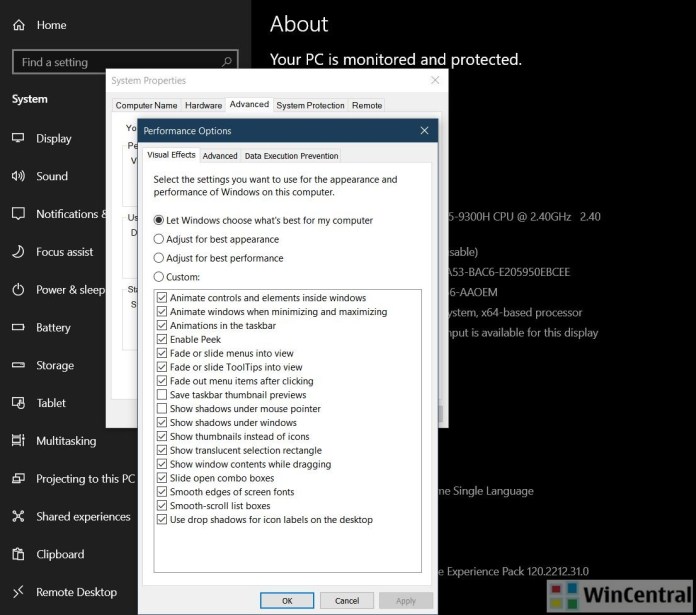Click the search magnifier in Find a setting
The width and height of the screenshot is (696, 615).
pos(226,62)
